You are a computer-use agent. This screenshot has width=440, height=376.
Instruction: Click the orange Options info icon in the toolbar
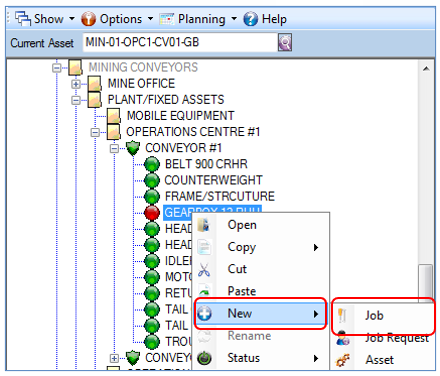click(88, 19)
